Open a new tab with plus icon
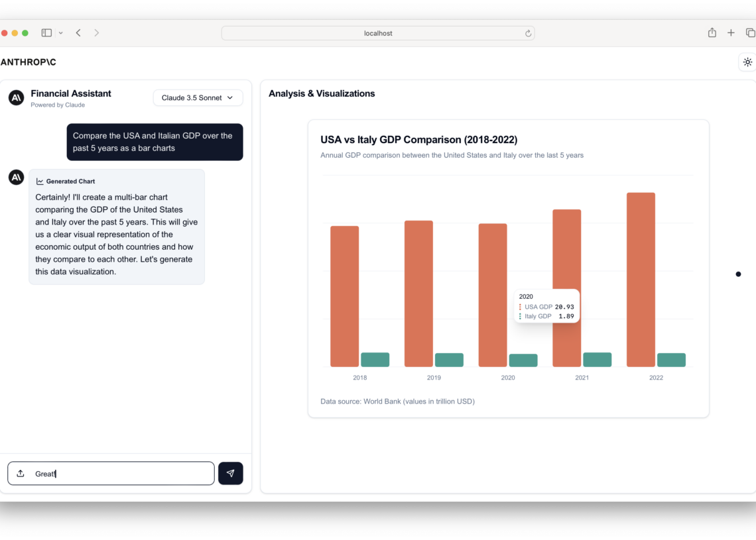Viewport: 756px width, 540px height. (x=731, y=33)
